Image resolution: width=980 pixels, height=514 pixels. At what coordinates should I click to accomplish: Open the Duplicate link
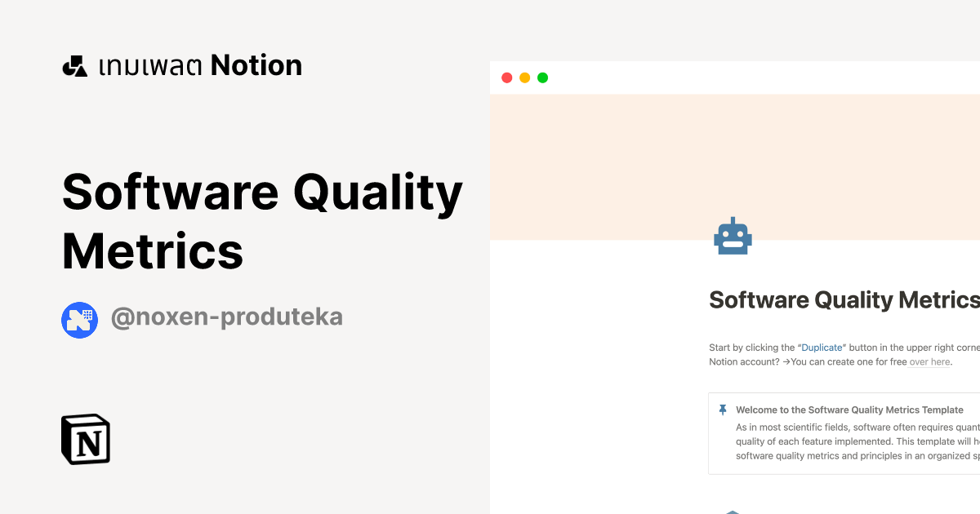click(x=822, y=348)
